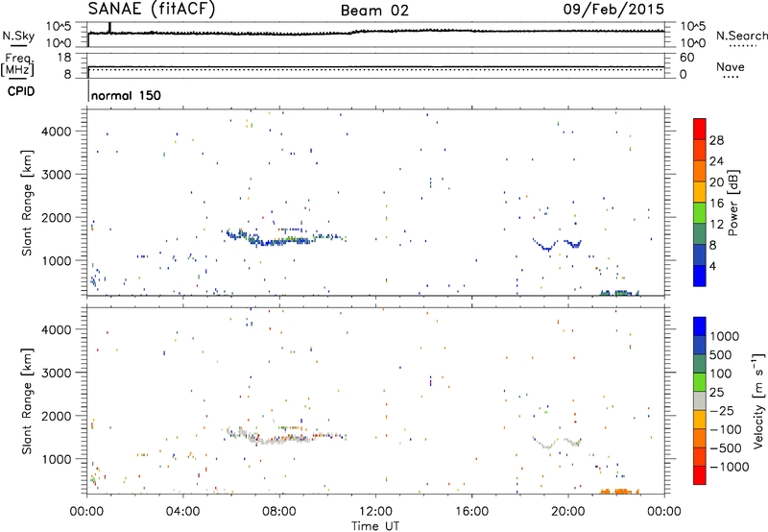Click the '08:00' time axis tick label
768x532 pixels.
[279, 512]
